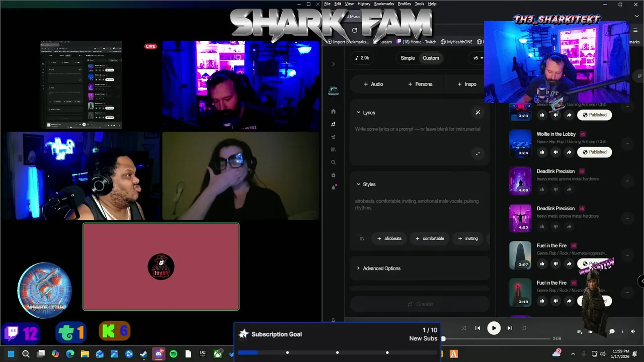Dislike the Wolfie in the Lobby song
Image resolution: width=644 pixels, height=362 pixels.
click(x=555, y=152)
